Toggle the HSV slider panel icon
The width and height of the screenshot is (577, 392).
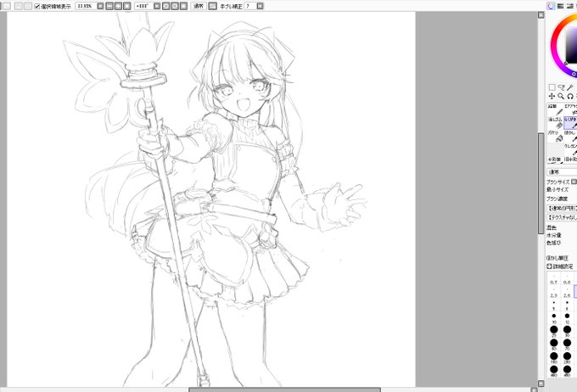[x=570, y=6]
